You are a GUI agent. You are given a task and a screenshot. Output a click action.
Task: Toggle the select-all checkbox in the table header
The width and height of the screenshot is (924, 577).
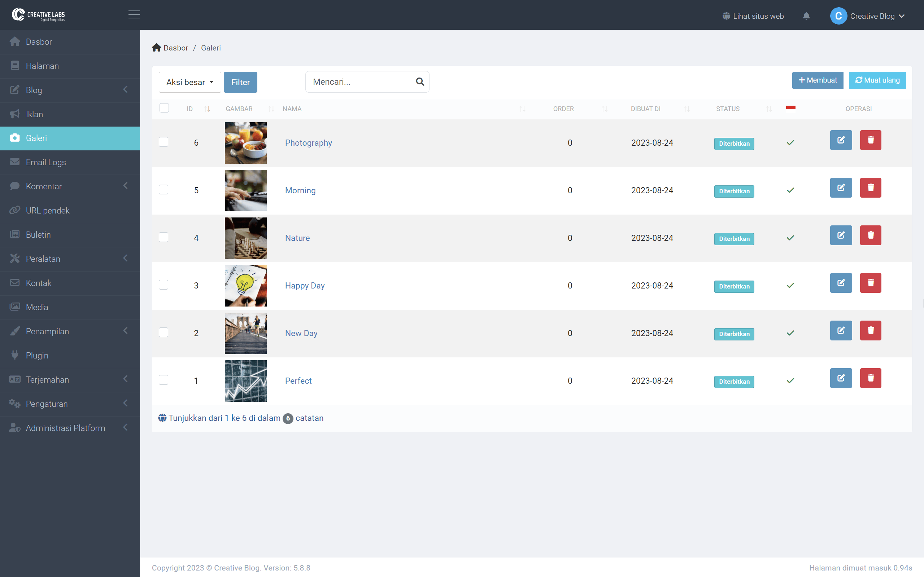click(164, 108)
